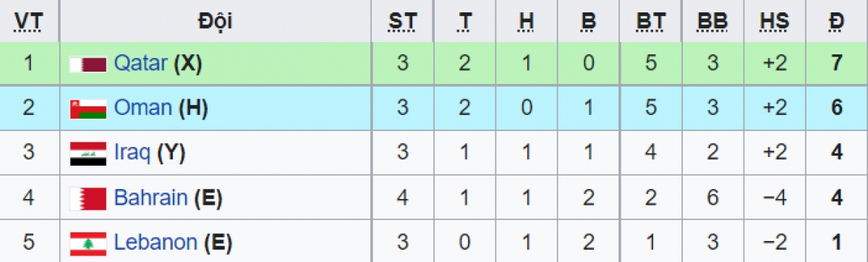Click the BT column header
868x262 pixels.
[650, 21]
